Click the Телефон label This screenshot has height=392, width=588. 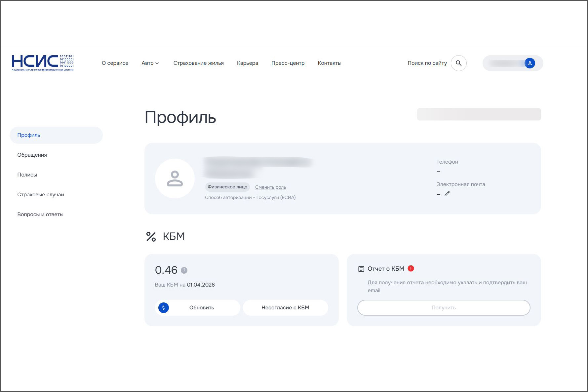pos(447,162)
